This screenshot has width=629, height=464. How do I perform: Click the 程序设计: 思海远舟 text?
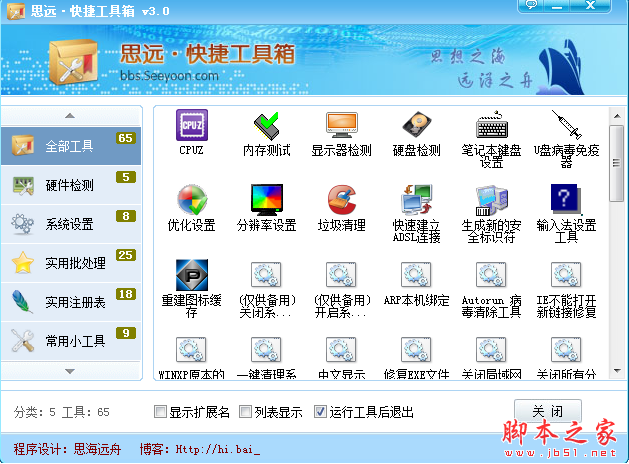67,449
